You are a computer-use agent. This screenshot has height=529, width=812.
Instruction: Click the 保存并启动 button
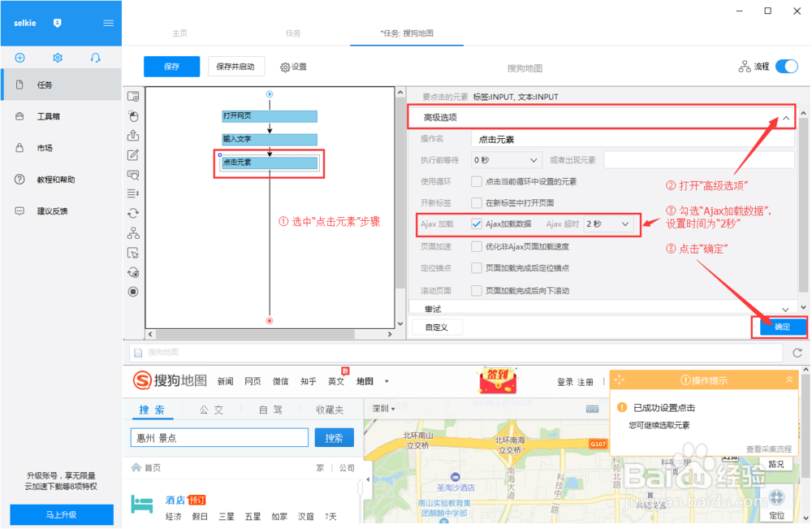tap(235, 66)
